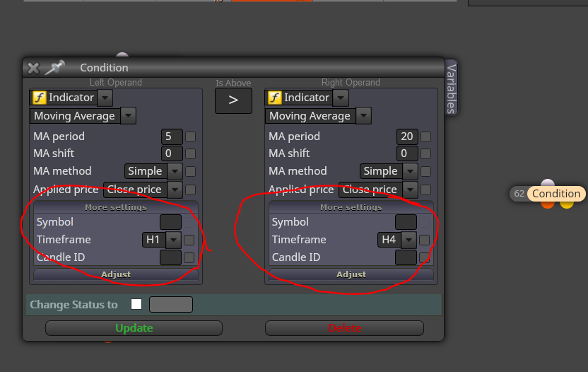Click the Right Operand MA period field
Image resolution: width=588 pixels, height=372 pixels.
point(407,136)
